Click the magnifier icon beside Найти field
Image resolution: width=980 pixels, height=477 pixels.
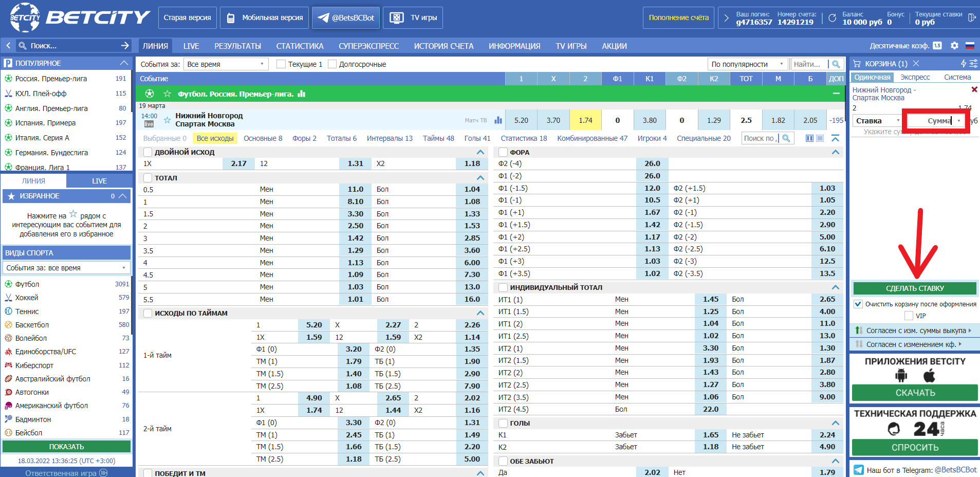pyautogui.click(x=836, y=64)
